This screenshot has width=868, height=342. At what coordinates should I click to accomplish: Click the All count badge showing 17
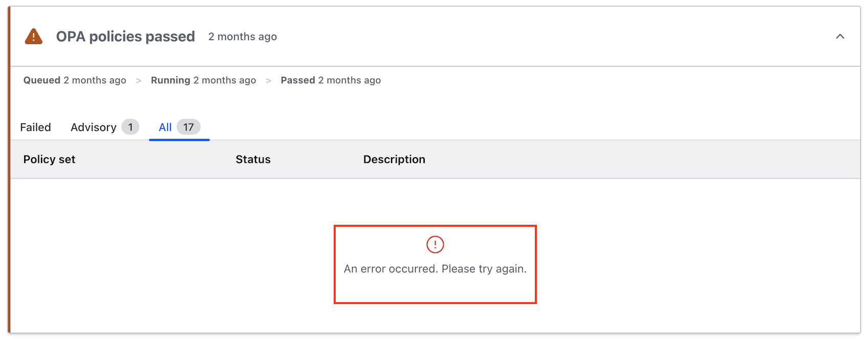click(x=188, y=127)
